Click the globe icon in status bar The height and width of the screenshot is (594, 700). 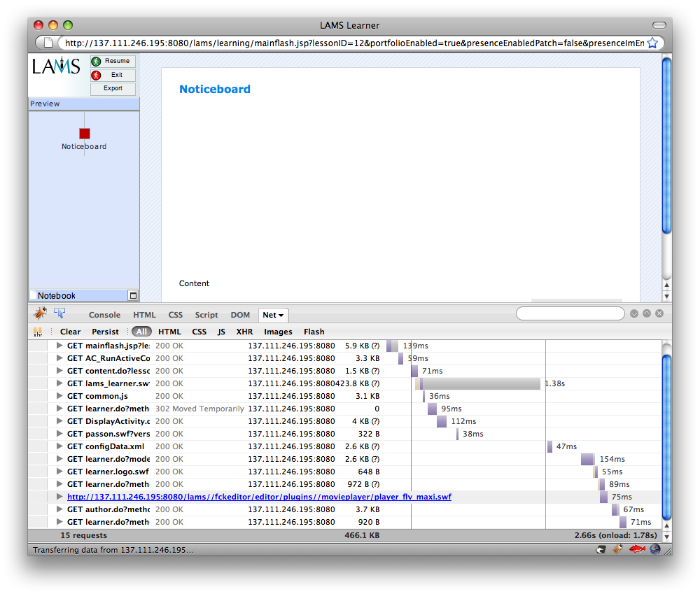click(654, 549)
